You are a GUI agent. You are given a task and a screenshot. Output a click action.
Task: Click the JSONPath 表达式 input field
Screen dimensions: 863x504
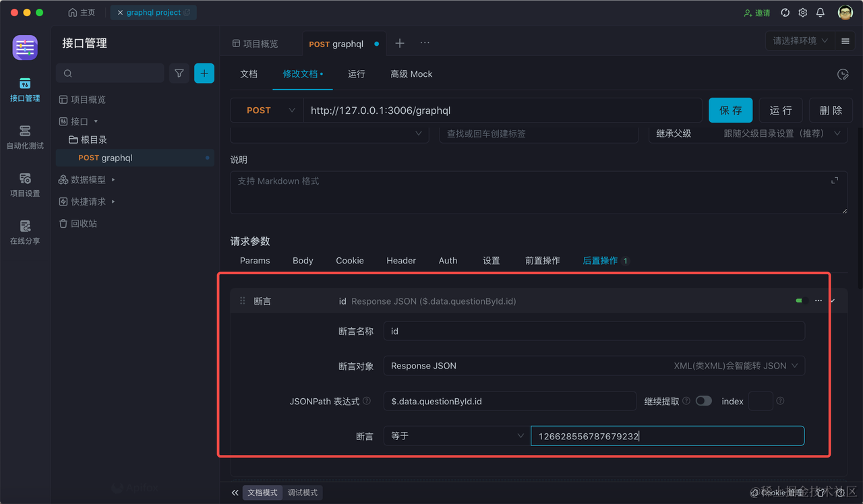[510, 400]
